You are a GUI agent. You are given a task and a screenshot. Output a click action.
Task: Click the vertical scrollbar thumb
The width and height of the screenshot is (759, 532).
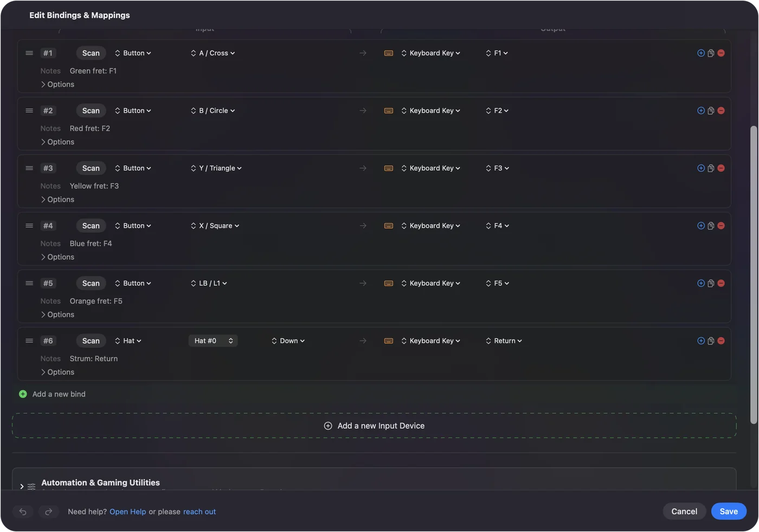(754, 275)
